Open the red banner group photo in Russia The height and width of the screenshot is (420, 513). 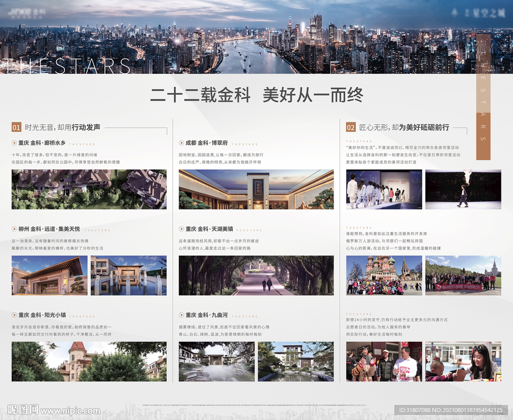pyautogui.click(x=463, y=275)
